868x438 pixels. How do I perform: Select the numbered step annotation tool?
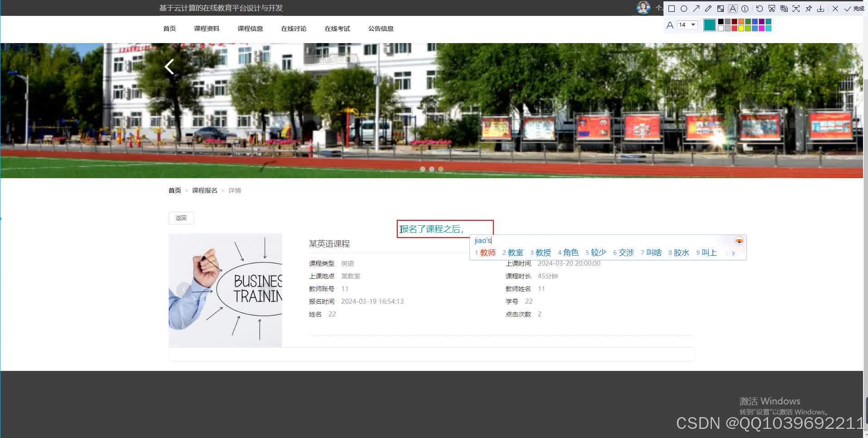(x=745, y=9)
